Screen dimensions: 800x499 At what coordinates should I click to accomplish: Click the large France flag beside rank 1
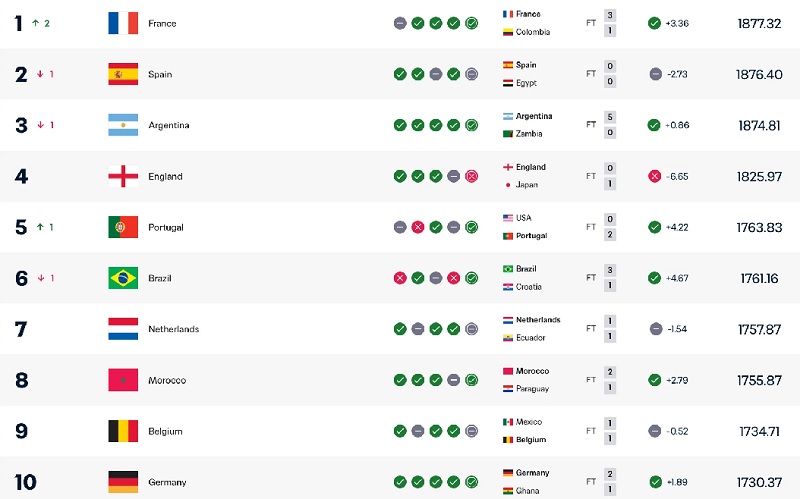(x=123, y=23)
